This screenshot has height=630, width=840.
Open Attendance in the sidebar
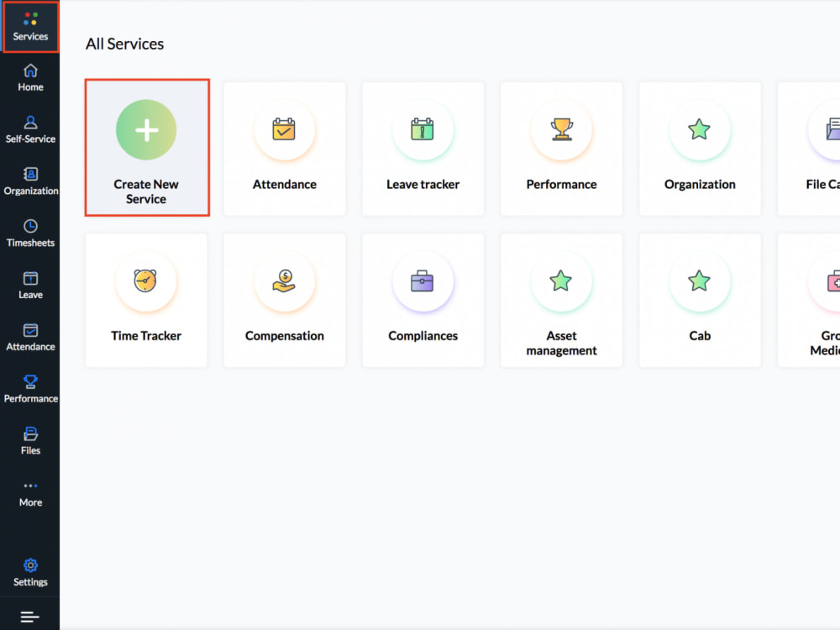(x=30, y=338)
